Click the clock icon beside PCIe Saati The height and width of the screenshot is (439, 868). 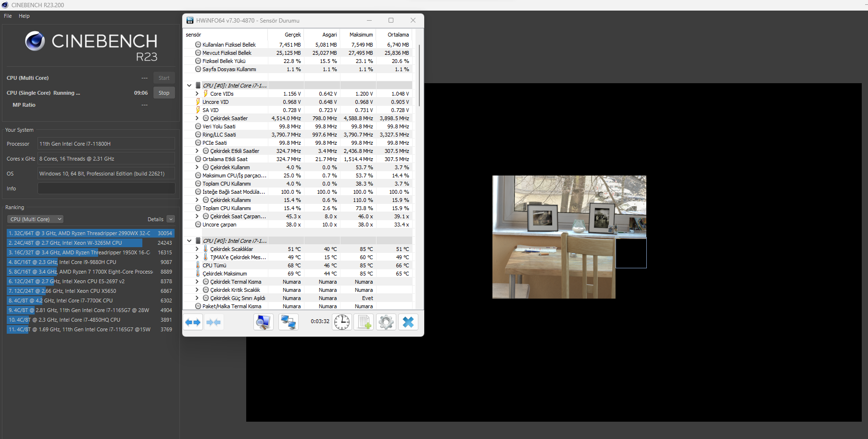(x=198, y=143)
